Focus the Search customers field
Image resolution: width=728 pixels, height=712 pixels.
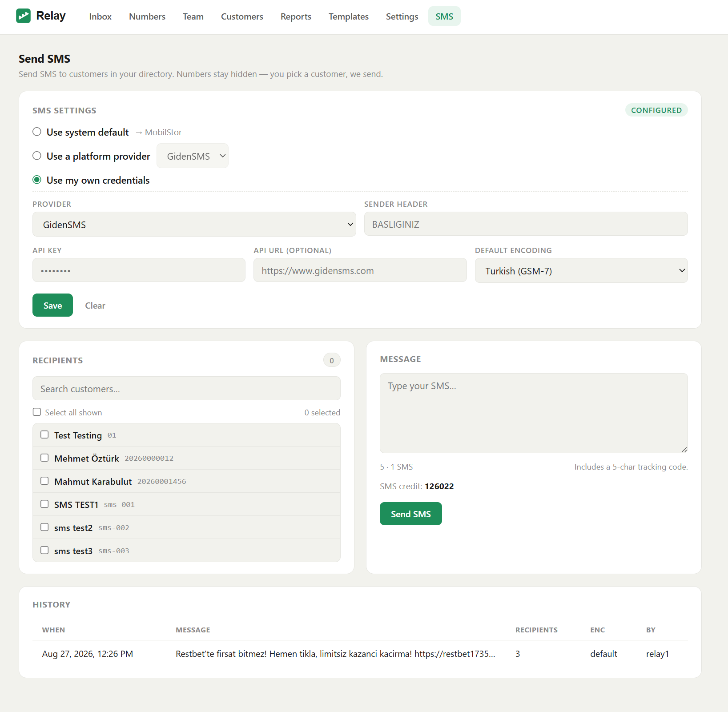coord(186,388)
